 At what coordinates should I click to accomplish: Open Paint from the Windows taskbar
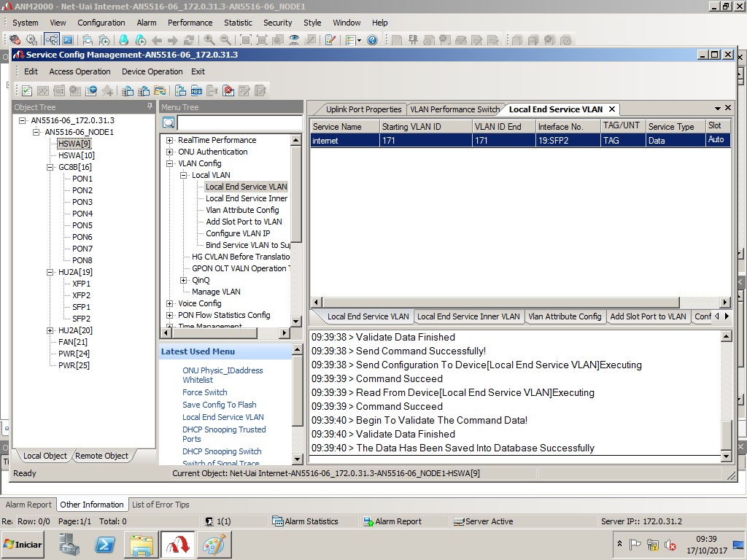point(214,545)
